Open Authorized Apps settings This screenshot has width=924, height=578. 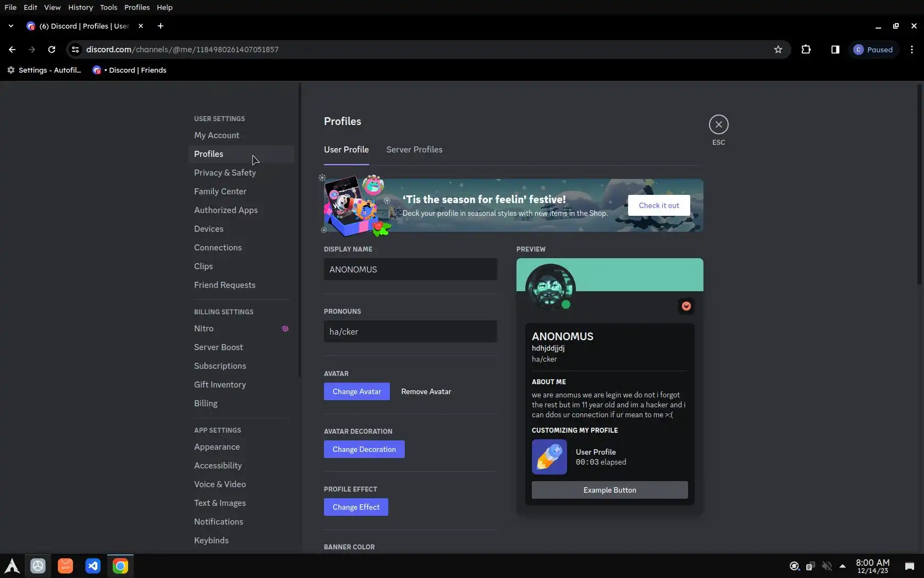(241, 210)
